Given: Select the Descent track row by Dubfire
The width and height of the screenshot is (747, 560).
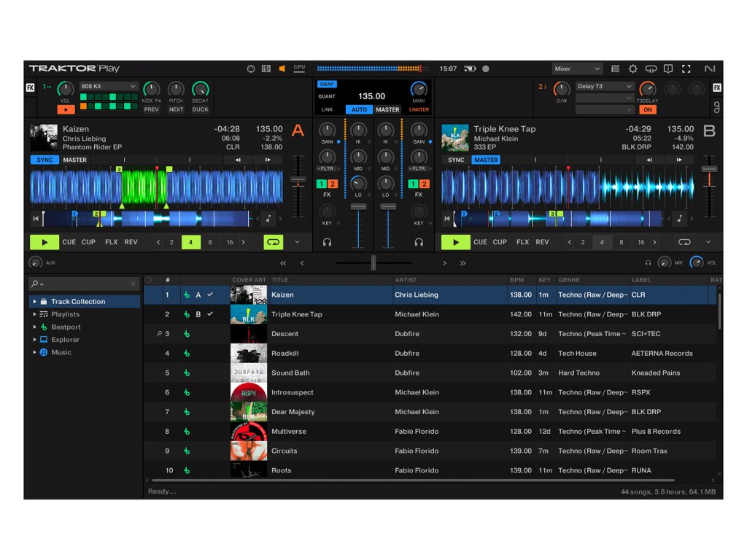Looking at the screenshot, I should coord(285,334).
